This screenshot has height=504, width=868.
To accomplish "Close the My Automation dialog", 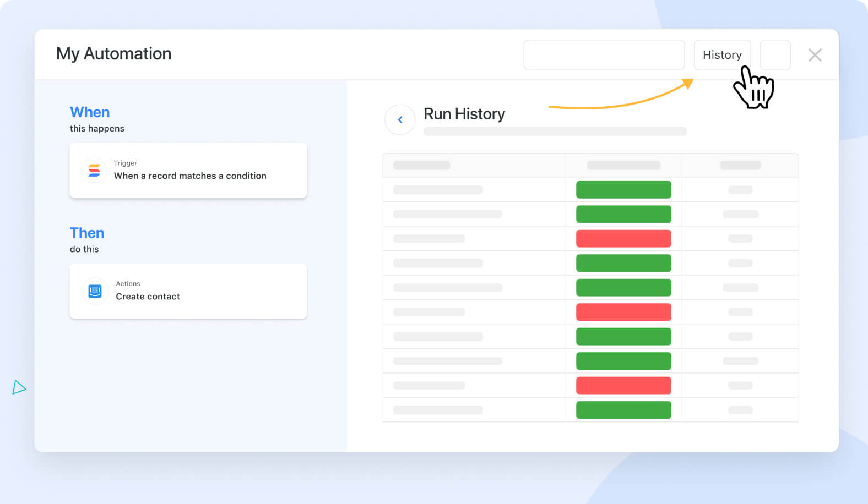I will (815, 55).
